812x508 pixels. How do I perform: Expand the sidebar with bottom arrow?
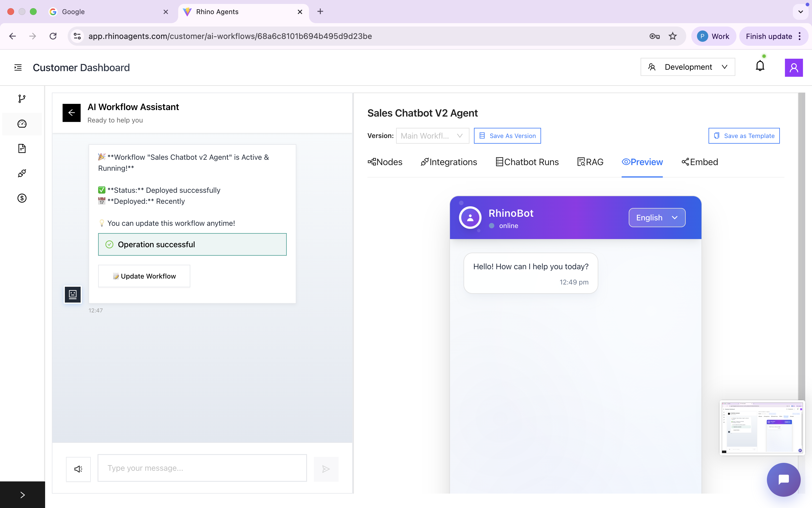tap(23, 495)
